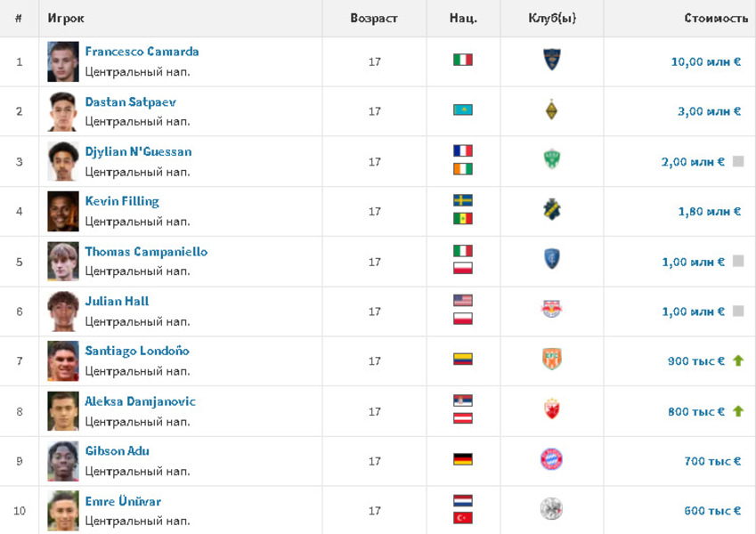Click the Bayern Munich crest next to Gibson Adu
This screenshot has height=534, width=756.
[x=552, y=460]
